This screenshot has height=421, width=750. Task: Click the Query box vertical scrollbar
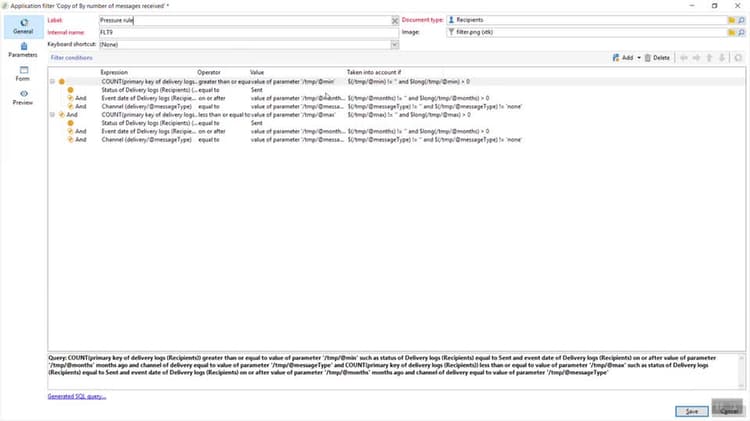coord(741,371)
